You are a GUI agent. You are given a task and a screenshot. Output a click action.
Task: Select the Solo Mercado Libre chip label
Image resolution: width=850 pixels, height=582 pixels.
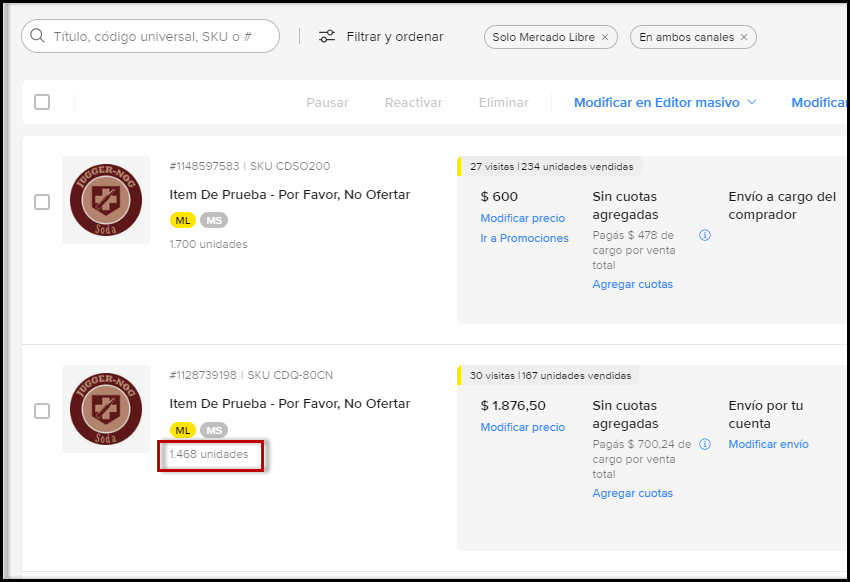point(543,37)
